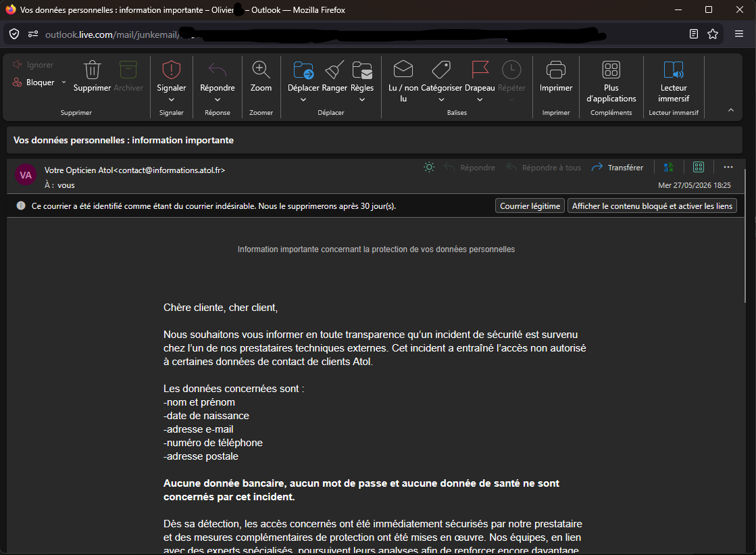This screenshot has width=756, height=555.
Task: Bookmark the page with the star icon
Action: click(x=713, y=34)
